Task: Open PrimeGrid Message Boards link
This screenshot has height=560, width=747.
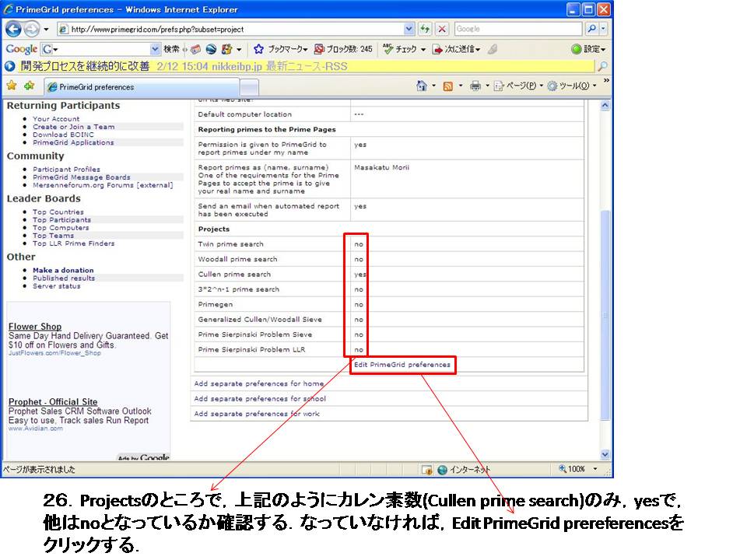Action: pyautogui.click(x=82, y=177)
